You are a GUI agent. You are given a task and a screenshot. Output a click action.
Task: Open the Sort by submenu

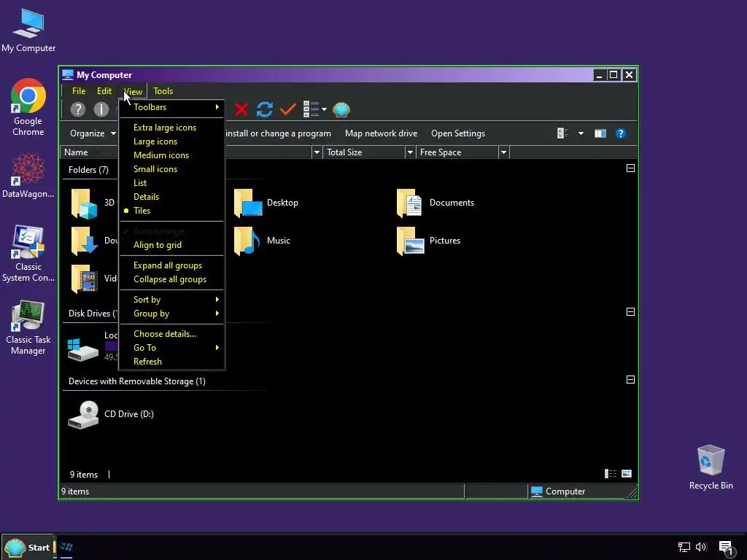pyautogui.click(x=172, y=300)
